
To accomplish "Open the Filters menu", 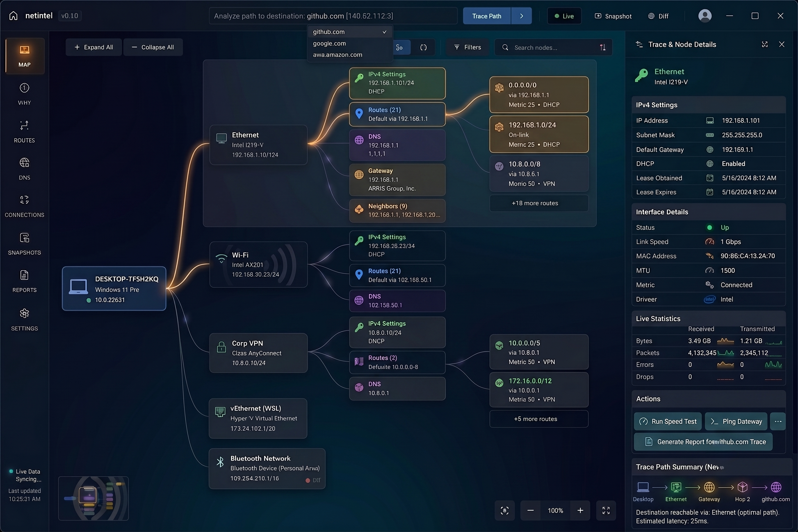I will [467, 48].
